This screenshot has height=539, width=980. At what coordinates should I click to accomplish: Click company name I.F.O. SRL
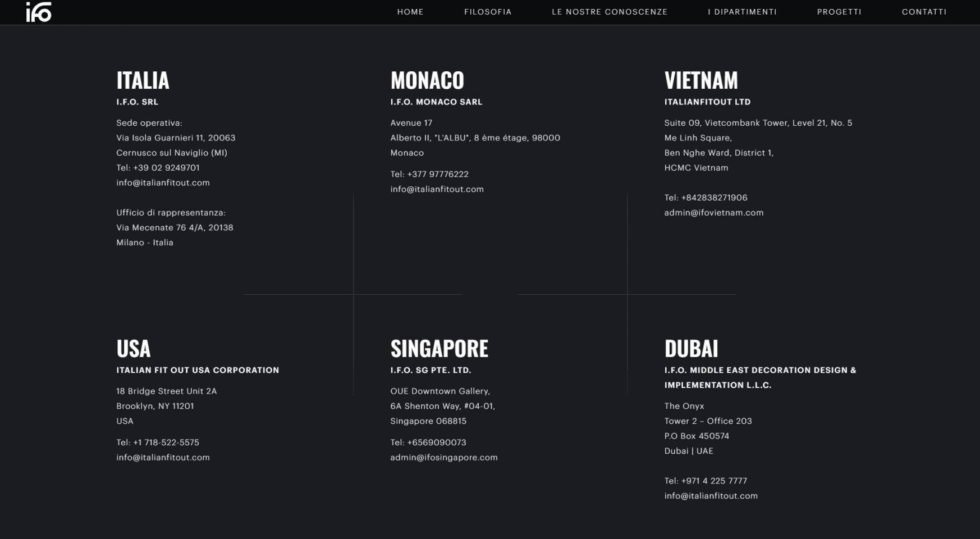tap(137, 102)
